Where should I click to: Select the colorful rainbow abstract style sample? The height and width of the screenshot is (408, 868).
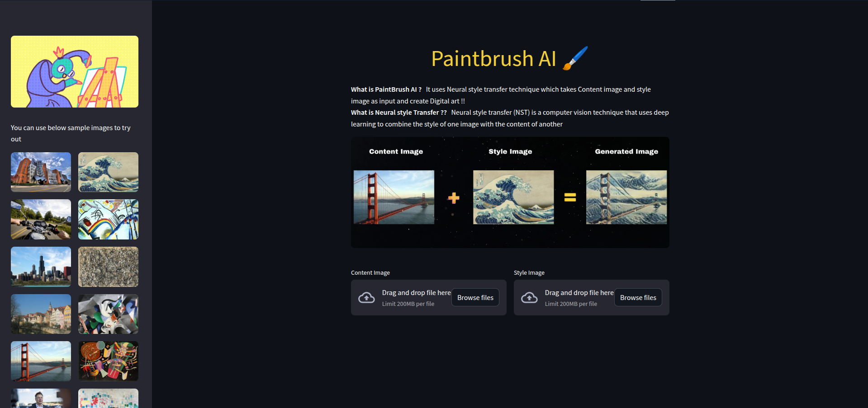(108, 219)
